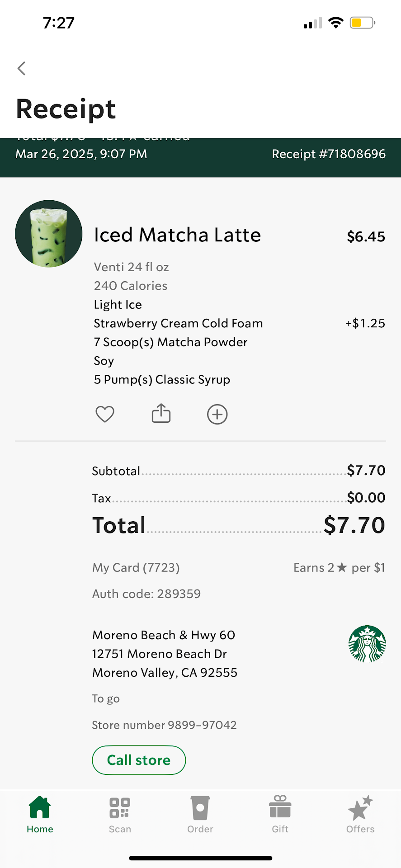The height and width of the screenshot is (868, 401).
Task: Tap the Receipt #71808696 number
Action: pos(329,154)
